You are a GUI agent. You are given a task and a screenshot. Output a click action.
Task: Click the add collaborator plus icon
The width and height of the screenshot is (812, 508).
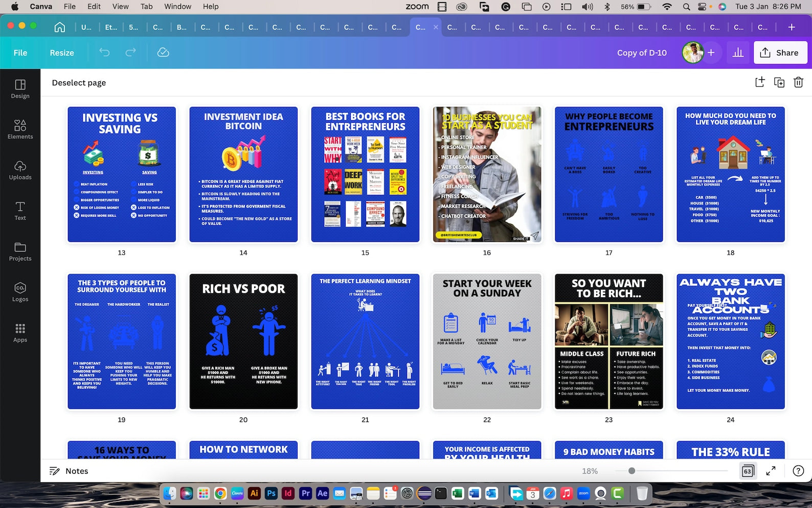(x=711, y=53)
